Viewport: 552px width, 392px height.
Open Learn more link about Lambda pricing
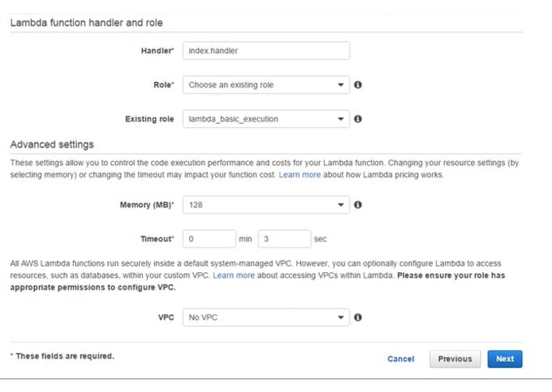299,175
